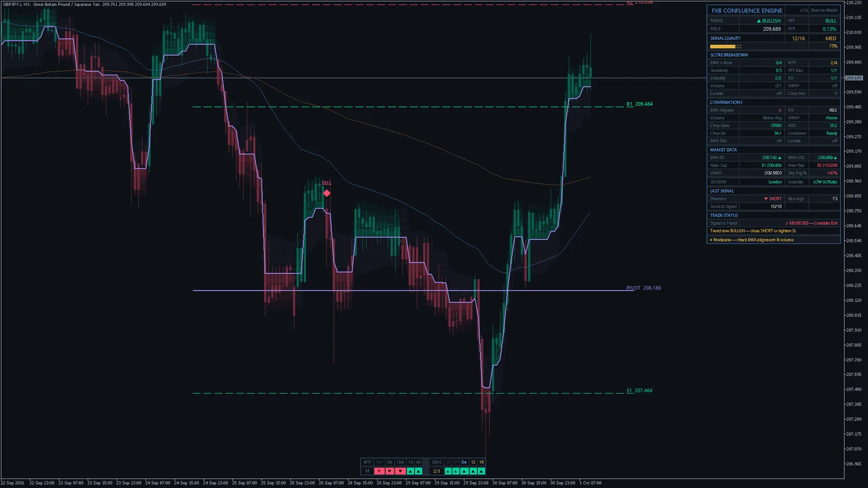Click the FXB CONFLUENCE ENGINE title
The width and height of the screenshot is (868, 488).
(x=747, y=10)
